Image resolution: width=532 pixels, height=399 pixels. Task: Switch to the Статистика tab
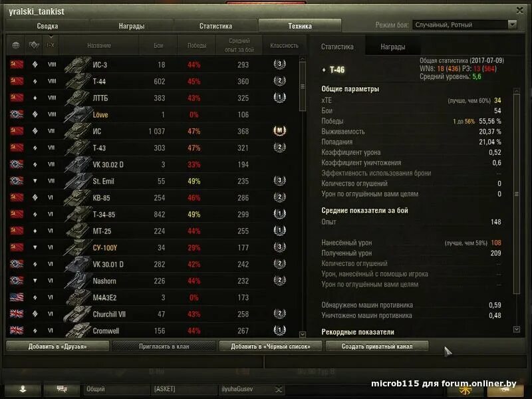(215, 26)
